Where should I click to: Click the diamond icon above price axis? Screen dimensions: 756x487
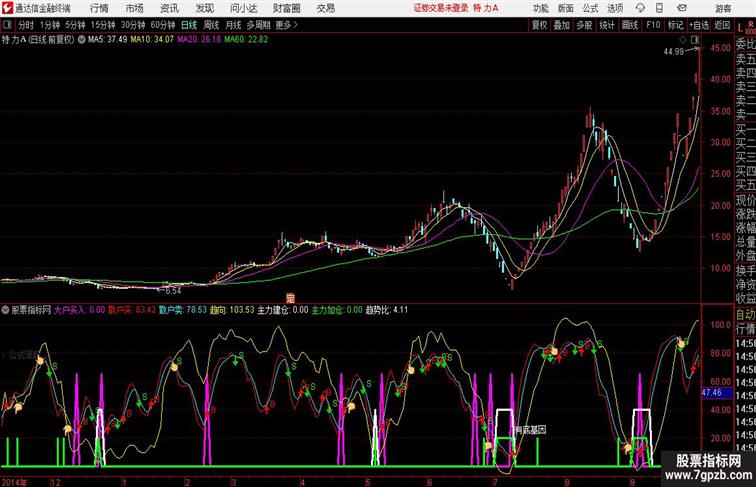click(683, 40)
